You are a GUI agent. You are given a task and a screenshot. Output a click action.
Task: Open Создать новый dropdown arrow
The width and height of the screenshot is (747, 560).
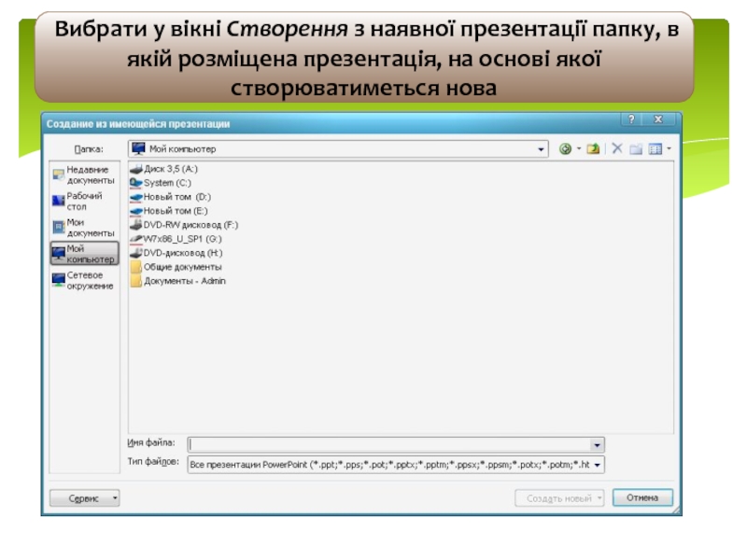click(x=599, y=498)
